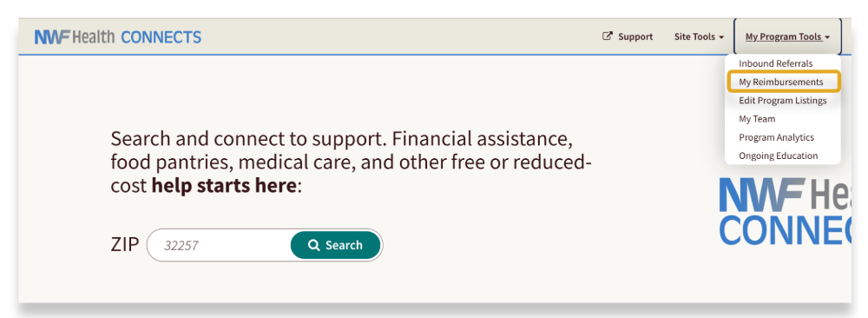Go to My Team in the menu
The image size is (868, 318).
click(757, 118)
